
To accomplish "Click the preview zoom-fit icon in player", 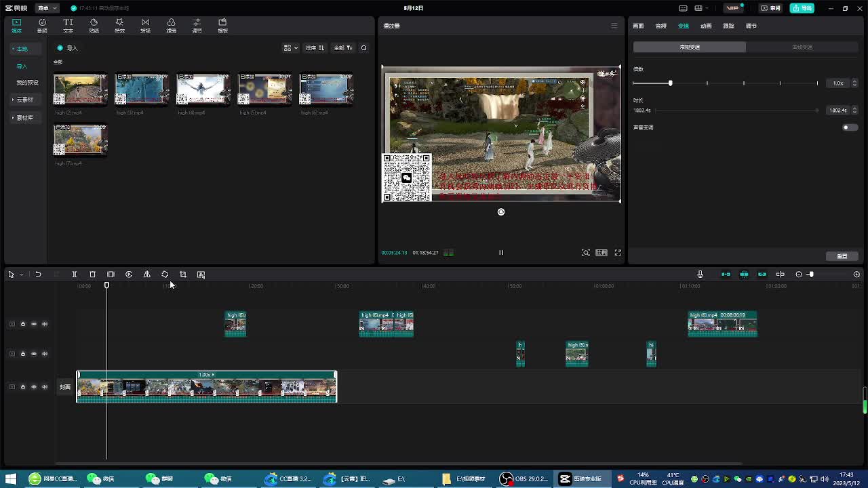I will (x=586, y=253).
